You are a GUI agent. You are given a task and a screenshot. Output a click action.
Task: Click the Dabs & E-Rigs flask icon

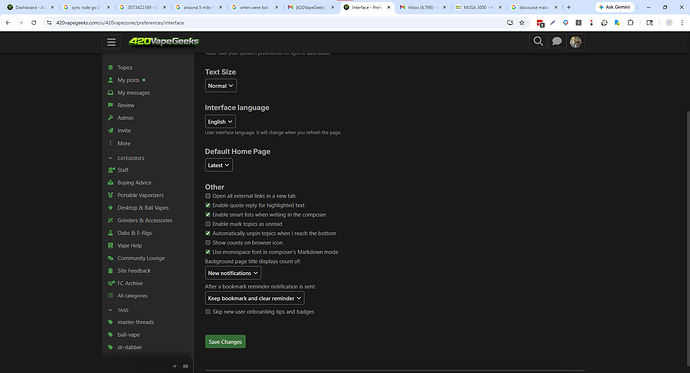point(110,233)
